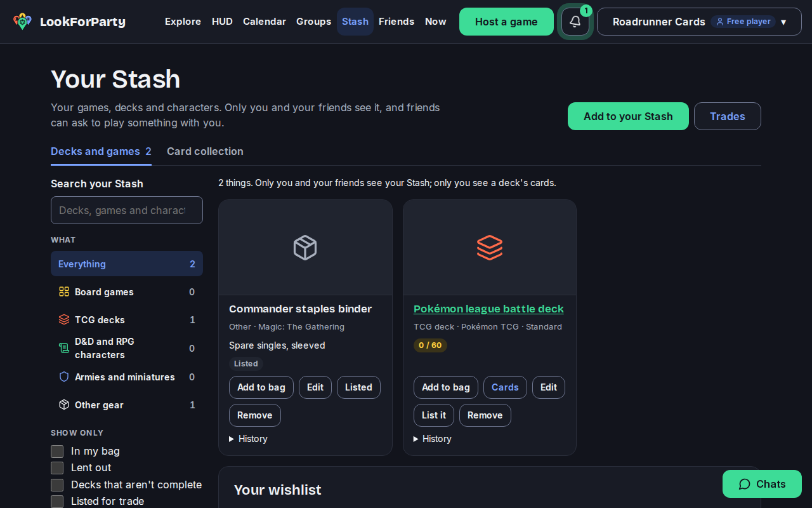The width and height of the screenshot is (812, 508).
Task: Expand History on Pokémon league battle deck
Action: (x=433, y=439)
